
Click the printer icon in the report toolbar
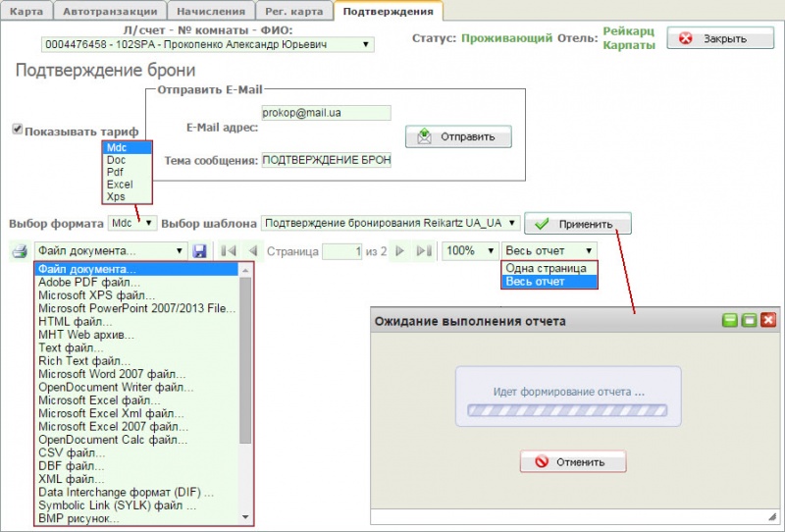tap(19, 251)
